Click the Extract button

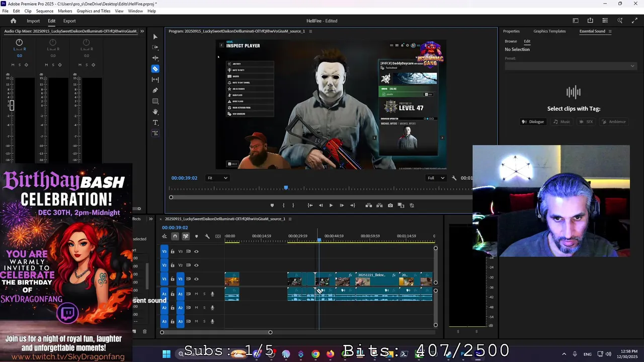coord(379,205)
